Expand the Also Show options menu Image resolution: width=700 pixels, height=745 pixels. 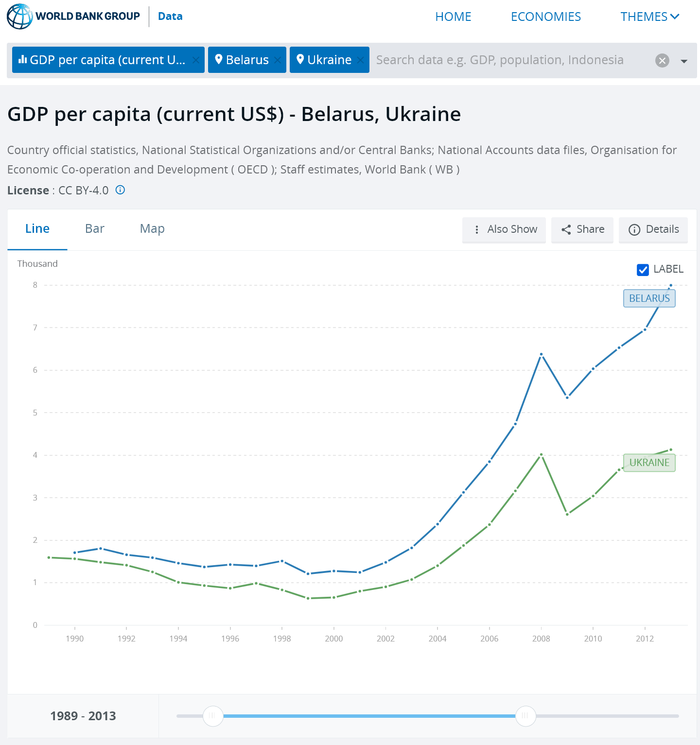[x=504, y=229]
